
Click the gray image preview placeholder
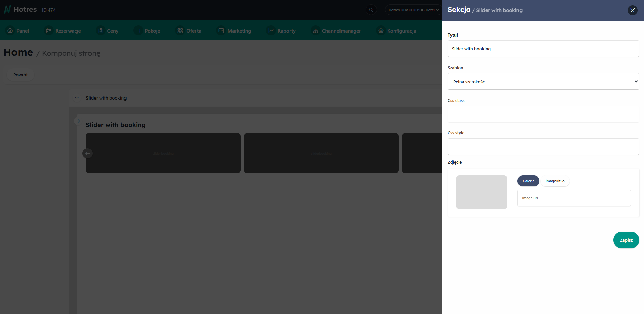point(481,192)
